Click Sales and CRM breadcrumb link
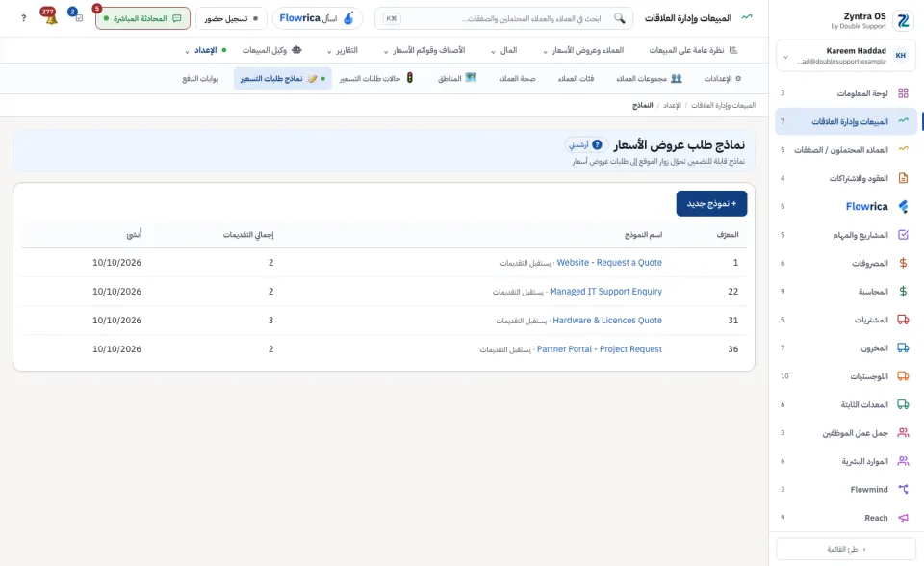 coord(723,105)
